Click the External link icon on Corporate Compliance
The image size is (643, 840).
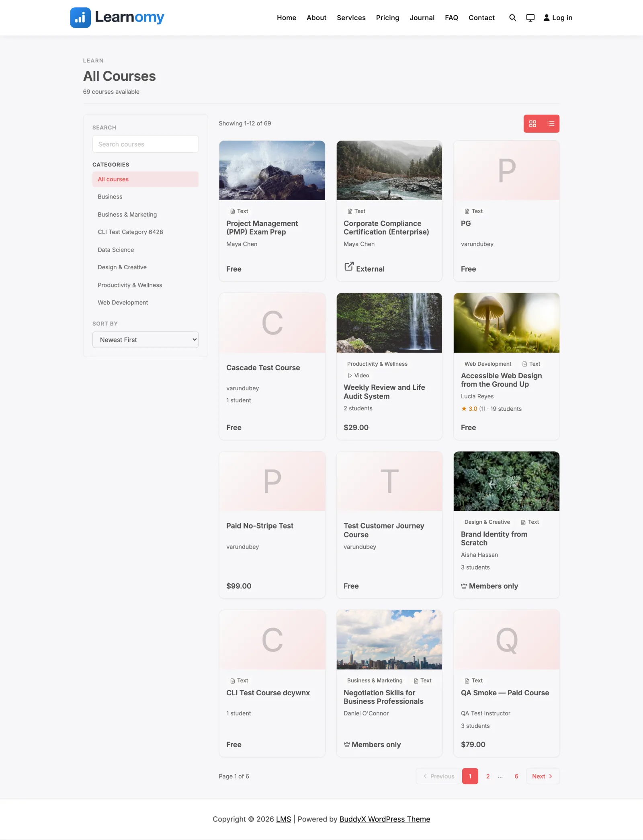(349, 266)
